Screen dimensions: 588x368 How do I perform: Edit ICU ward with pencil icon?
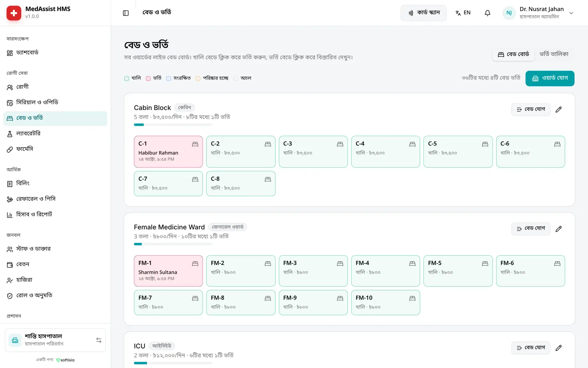(559, 348)
